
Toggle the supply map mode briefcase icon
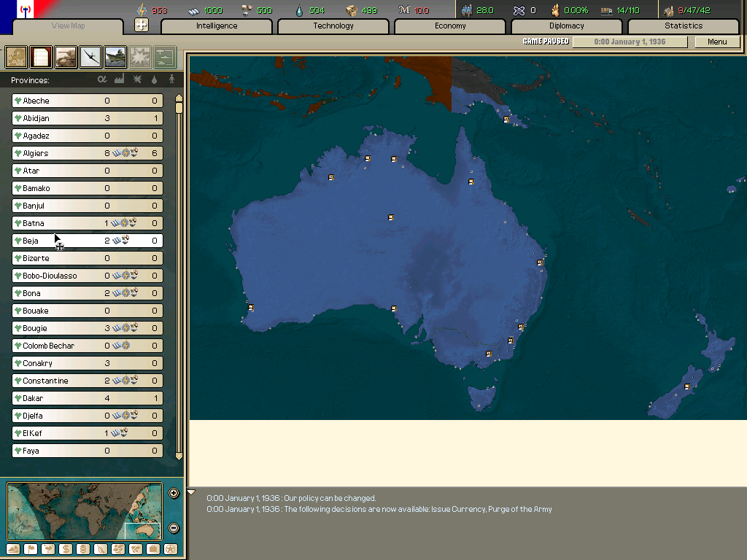coord(153,549)
